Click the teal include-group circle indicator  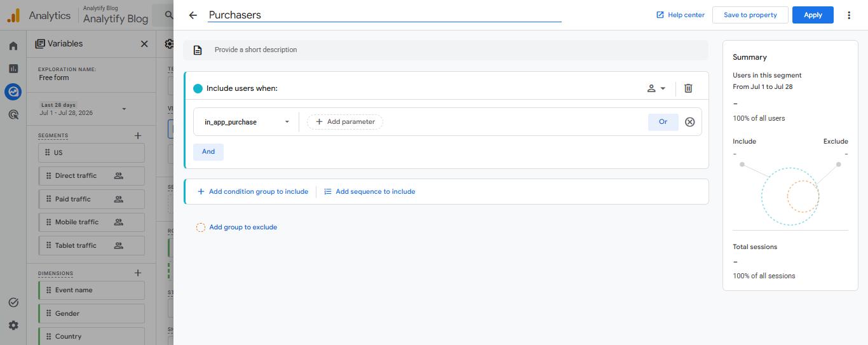click(x=198, y=88)
